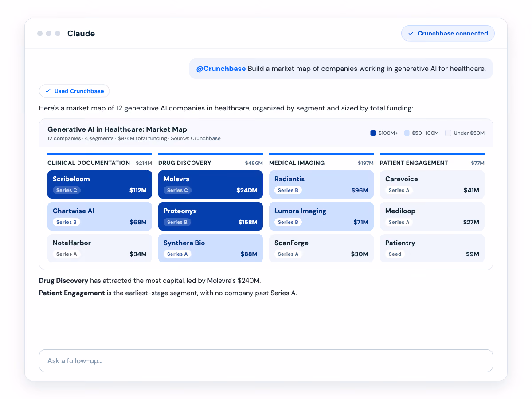This screenshot has width=532, height=399.
Task: Open the NoteHarbor company card
Action: [100, 248]
